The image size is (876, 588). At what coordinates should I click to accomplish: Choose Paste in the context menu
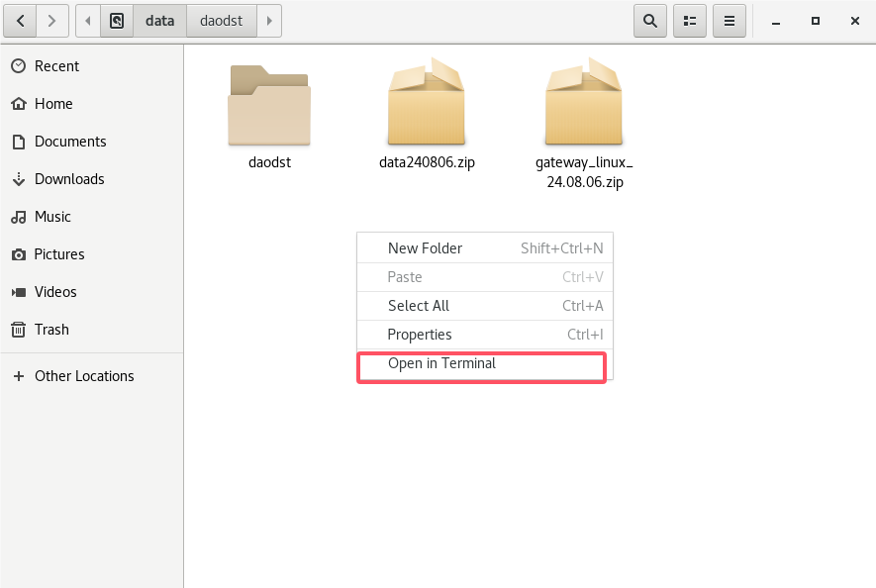point(485,277)
